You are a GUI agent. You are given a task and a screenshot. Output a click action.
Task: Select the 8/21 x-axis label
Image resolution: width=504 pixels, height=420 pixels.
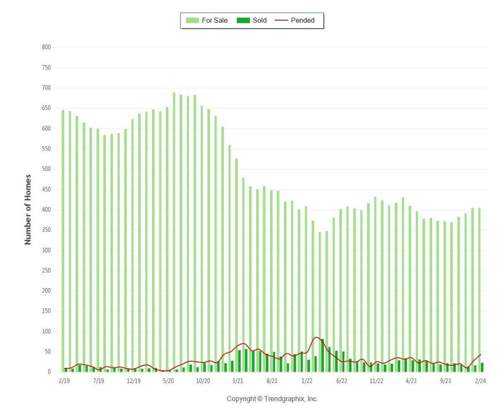(272, 381)
